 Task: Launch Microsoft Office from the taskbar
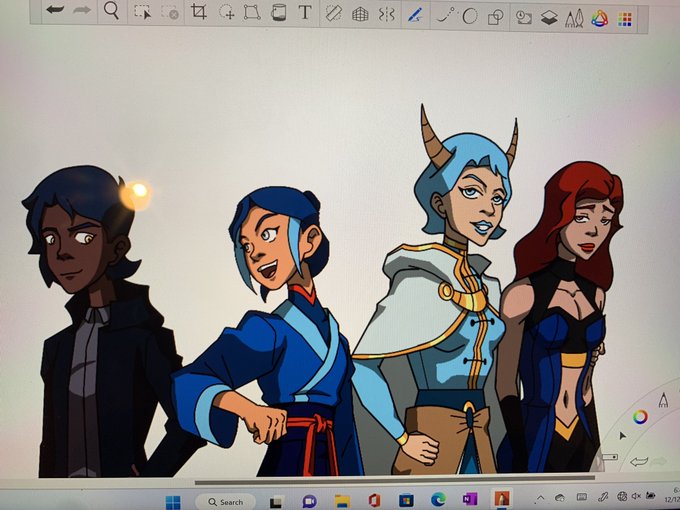tap(374, 500)
